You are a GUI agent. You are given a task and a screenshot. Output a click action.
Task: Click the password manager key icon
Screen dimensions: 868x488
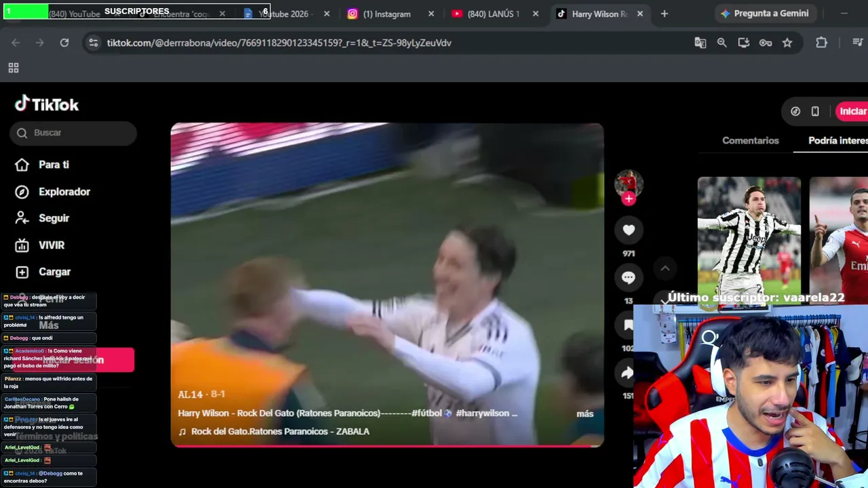point(766,43)
